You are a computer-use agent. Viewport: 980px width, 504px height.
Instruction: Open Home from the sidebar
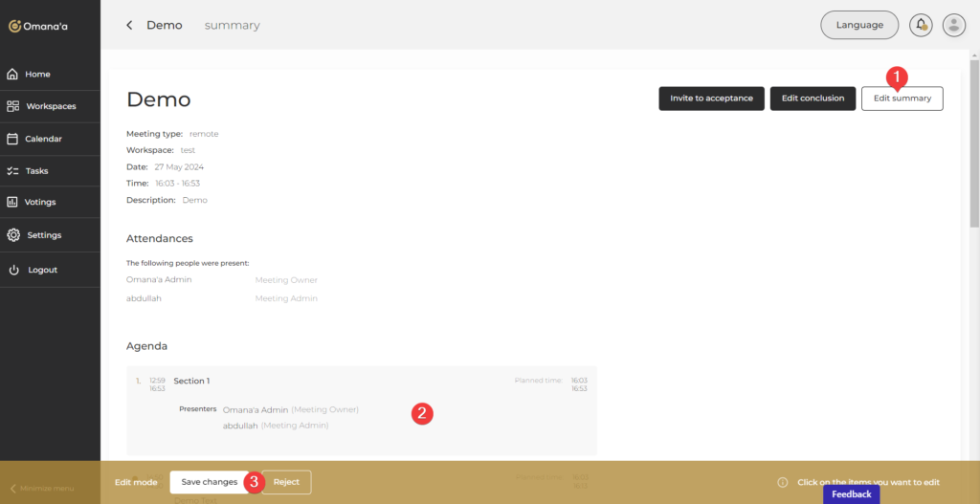click(x=37, y=74)
